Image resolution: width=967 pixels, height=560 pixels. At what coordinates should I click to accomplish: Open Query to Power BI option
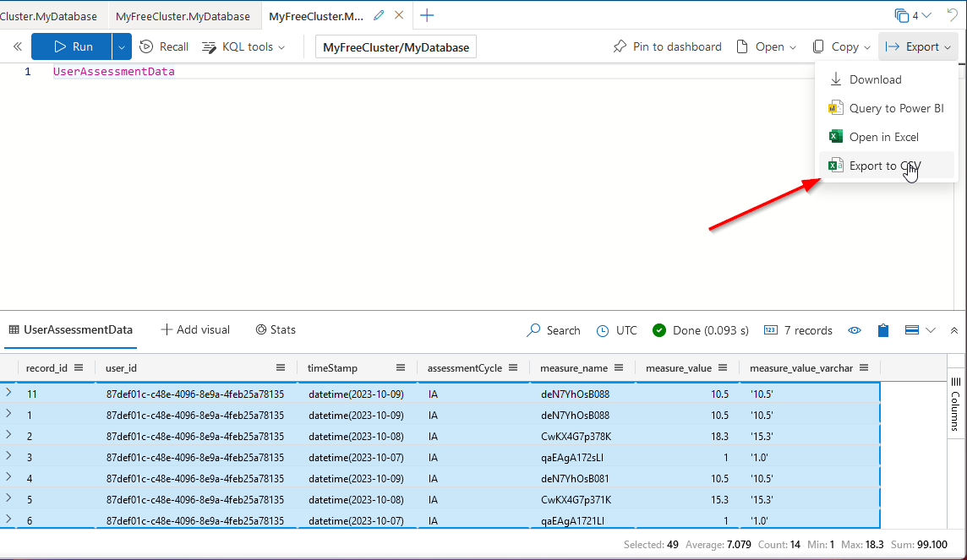(895, 108)
